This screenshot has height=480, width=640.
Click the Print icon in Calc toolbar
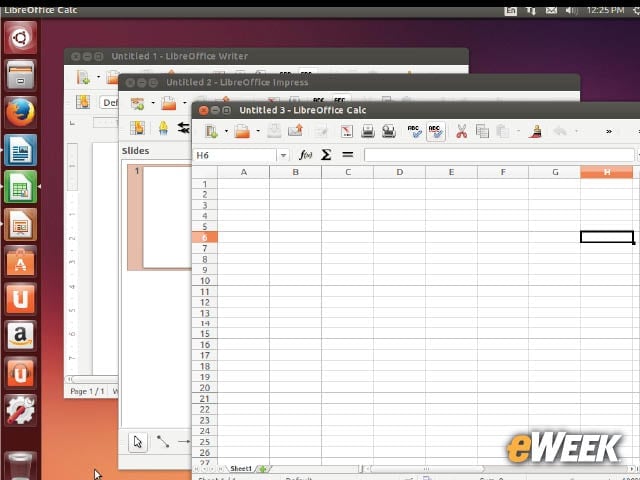point(368,131)
